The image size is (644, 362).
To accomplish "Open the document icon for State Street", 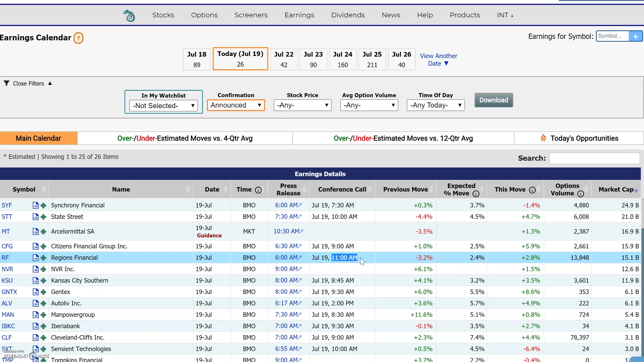I will [36, 217].
